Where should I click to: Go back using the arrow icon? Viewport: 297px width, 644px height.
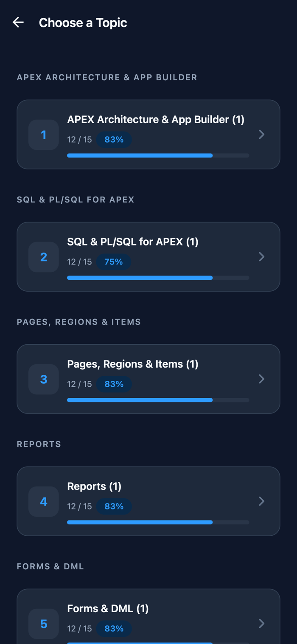coord(18,22)
